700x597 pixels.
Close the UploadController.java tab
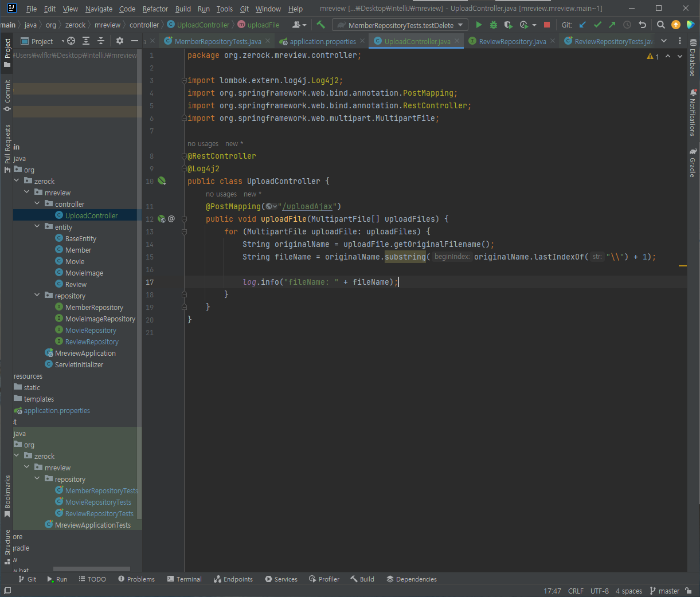pyautogui.click(x=457, y=41)
